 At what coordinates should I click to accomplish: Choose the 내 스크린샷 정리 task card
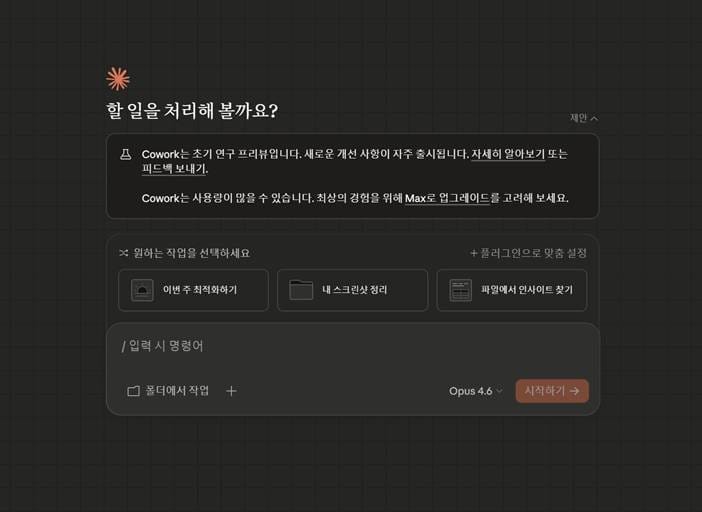[x=353, y=290]
